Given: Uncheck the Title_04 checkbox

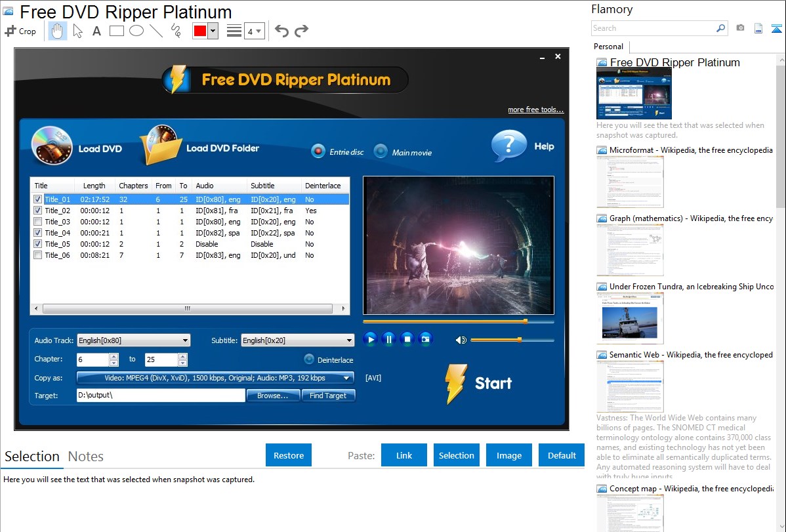Looking at the screenshot, I should point(37,233).
